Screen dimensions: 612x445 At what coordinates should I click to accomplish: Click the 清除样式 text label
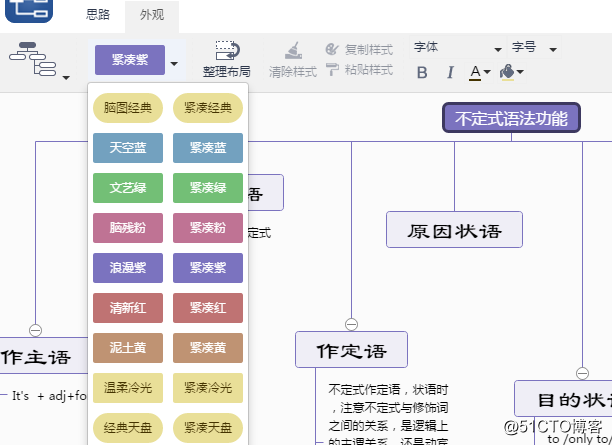[293, 72]
